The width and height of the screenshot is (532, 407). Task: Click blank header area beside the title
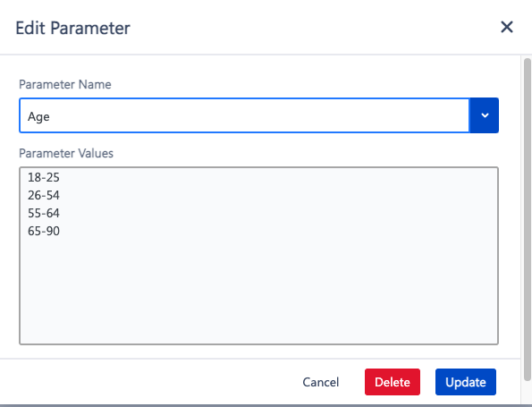[x=312, y=27]
